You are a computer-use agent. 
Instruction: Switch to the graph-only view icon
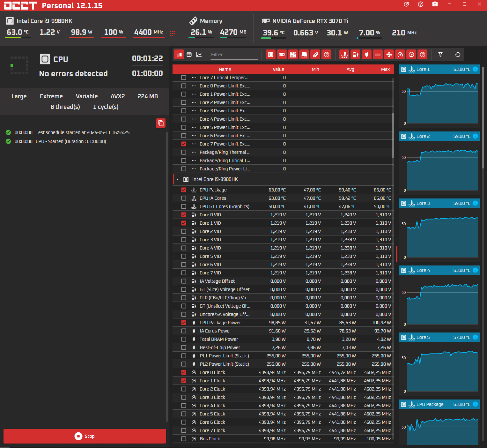coord(199,55)
